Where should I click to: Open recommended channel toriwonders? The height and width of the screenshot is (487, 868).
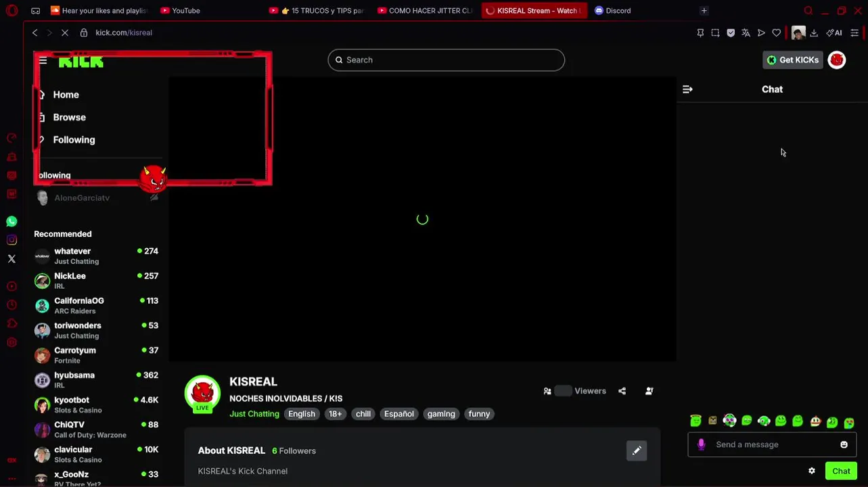tap(96, 330)
